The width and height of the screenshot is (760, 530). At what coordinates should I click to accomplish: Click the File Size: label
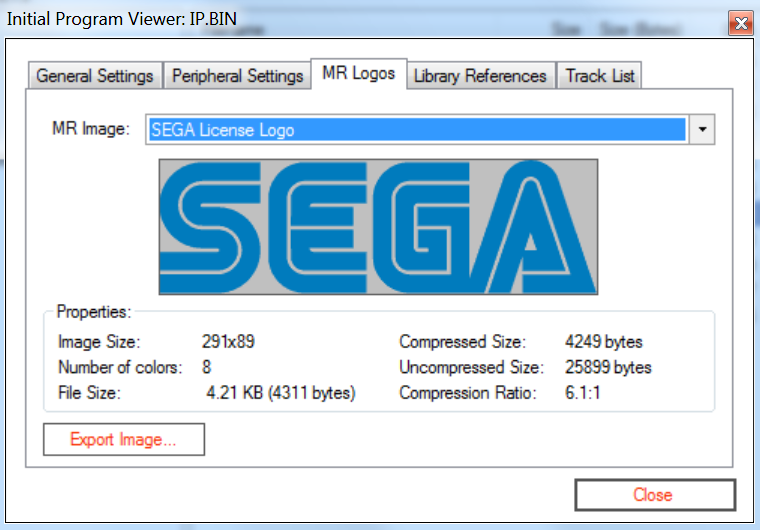pos(90,392)
